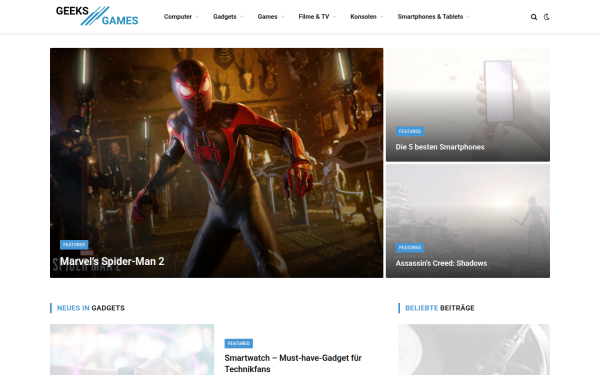This screenshot has height=375, width=600.
Task: Click the Neues in Gadgets heading
Action: pyautogui.click(x=91, y=308)
